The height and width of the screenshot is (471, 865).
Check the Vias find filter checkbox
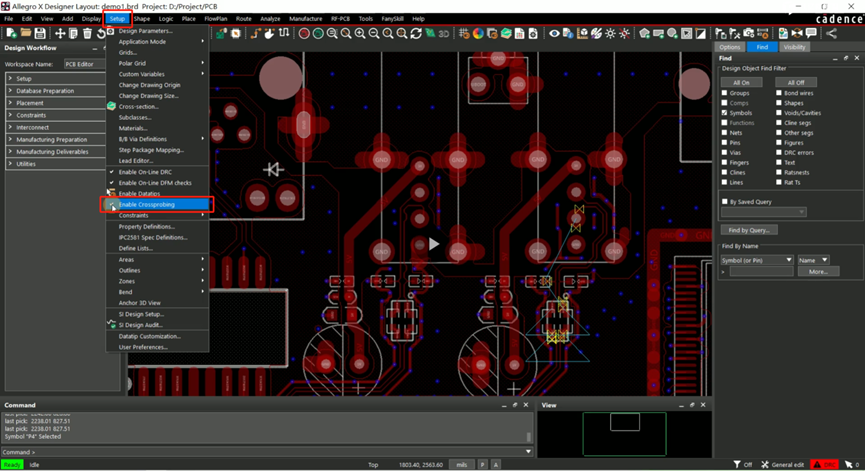pyautogui.click(x=725, y=153)
